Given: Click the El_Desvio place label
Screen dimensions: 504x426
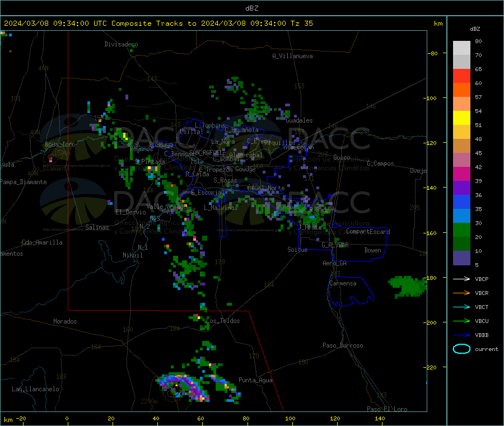Looking at the screenshot, I should tap(130, 212).
